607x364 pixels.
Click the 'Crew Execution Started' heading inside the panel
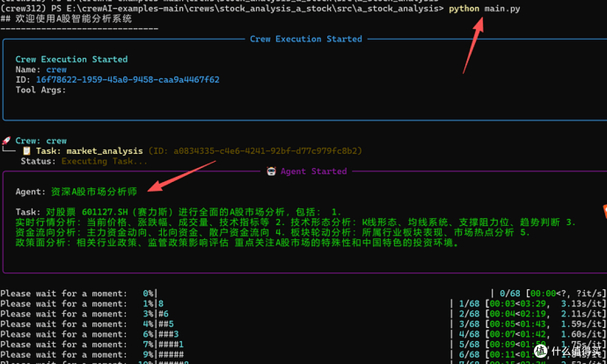[x=71, y=59]
